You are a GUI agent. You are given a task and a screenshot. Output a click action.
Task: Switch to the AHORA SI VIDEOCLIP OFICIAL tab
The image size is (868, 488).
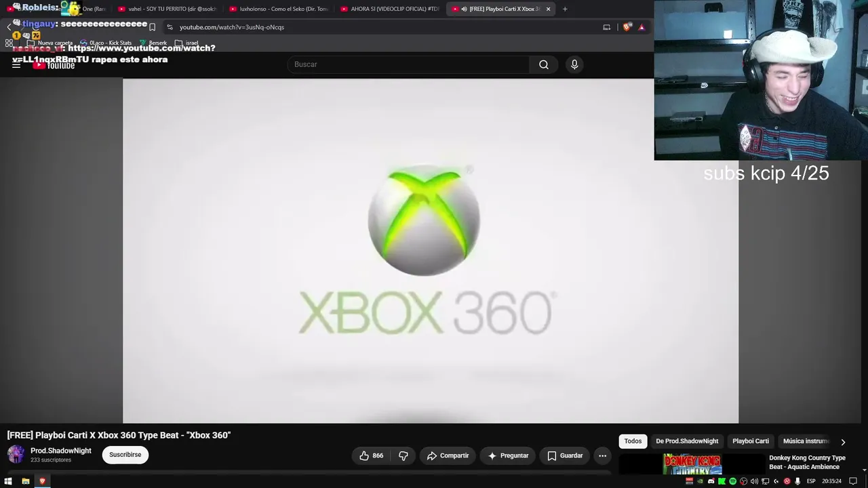coord(389,9)
